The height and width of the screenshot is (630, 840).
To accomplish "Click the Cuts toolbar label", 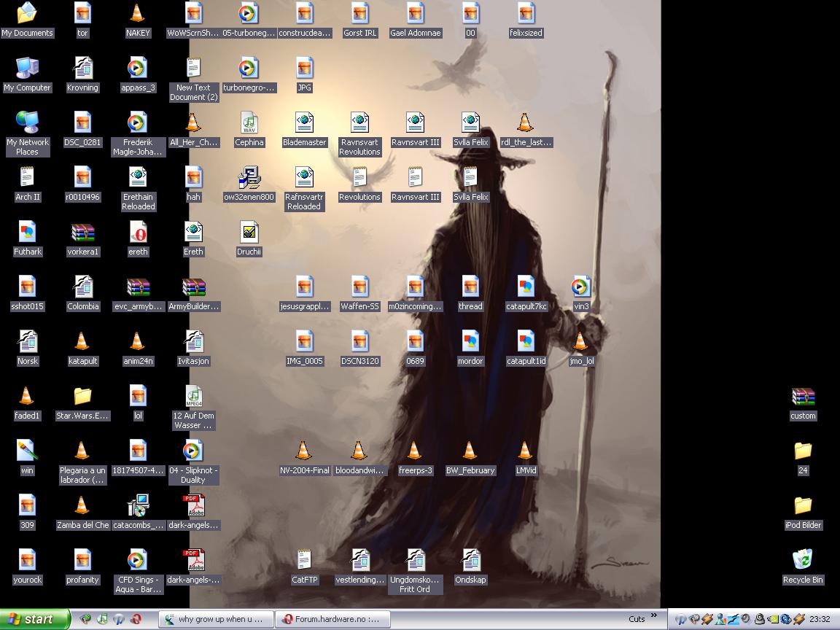I will coord(637,619).
